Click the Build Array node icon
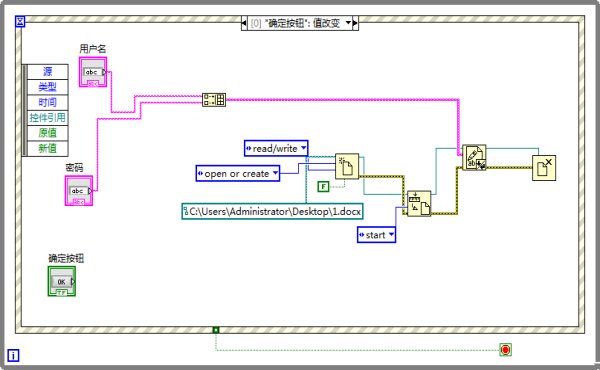Viewport: 600px width, 370px height. click(214, 100)
